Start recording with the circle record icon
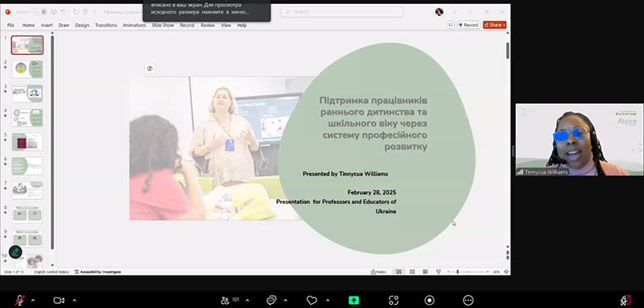The image size is (644, 308). tap(430, 301)
